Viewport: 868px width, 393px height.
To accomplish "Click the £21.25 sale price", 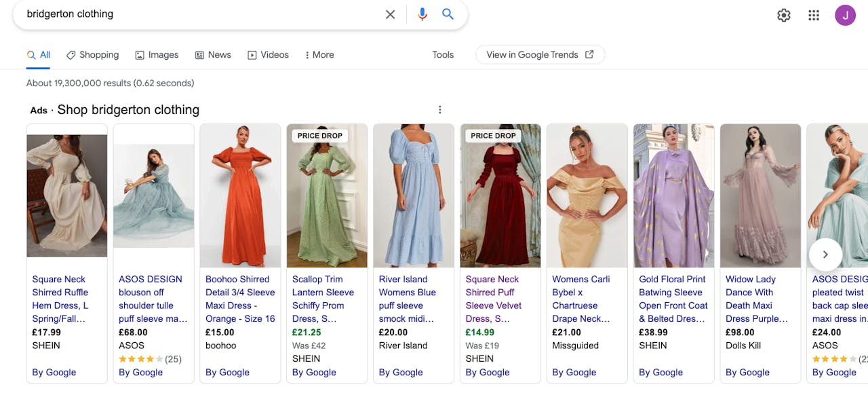I will click(x=307, y=333).
